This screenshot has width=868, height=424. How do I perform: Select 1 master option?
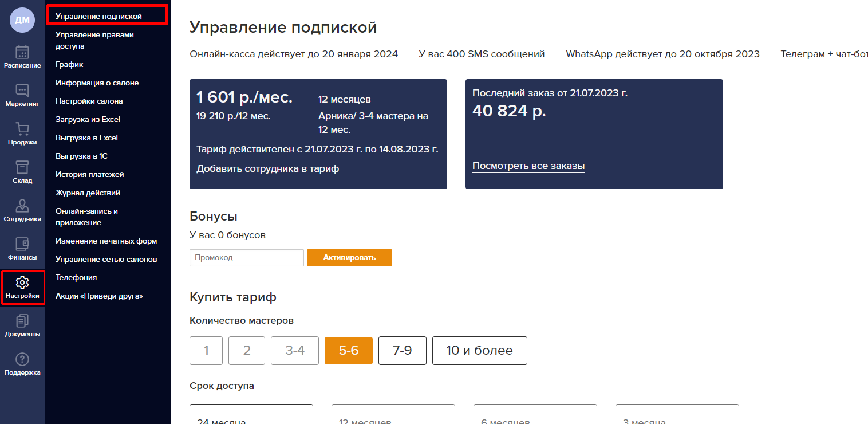click(x=206, y=351)
